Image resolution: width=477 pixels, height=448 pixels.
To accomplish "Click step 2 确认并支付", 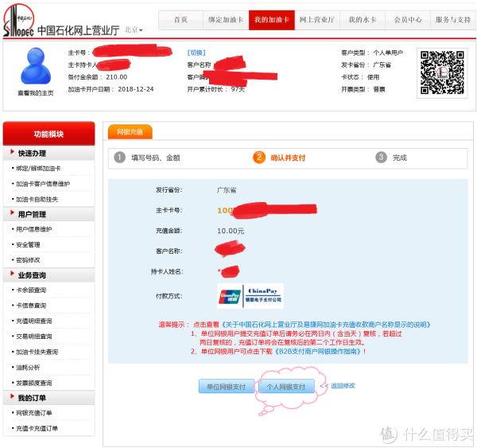I will (x=279, y=158).
